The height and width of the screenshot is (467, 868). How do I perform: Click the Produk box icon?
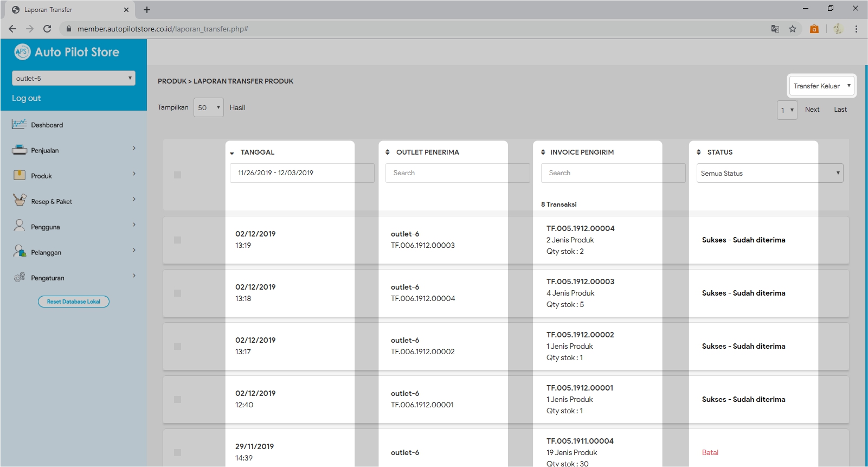point(19,175)
